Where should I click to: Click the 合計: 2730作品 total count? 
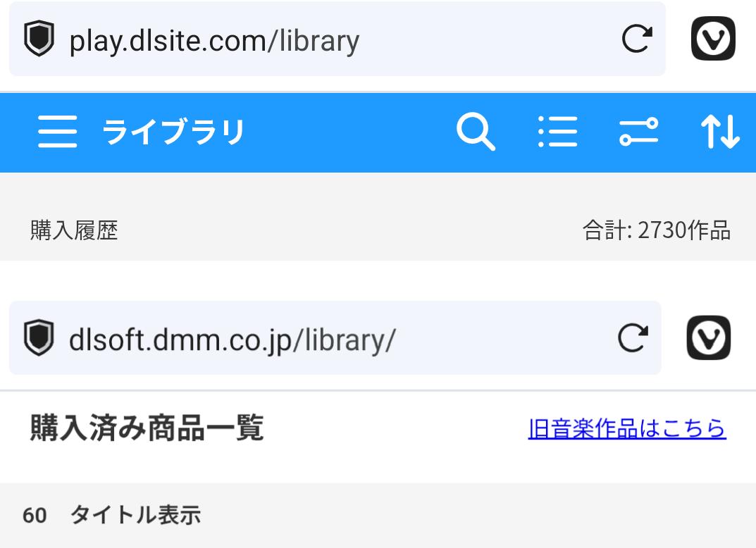[656, 230]
